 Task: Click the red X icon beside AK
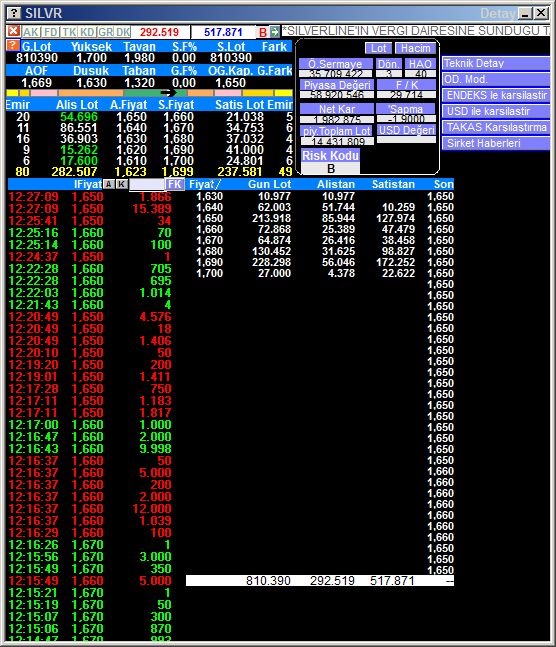click(x=14, y=31)
